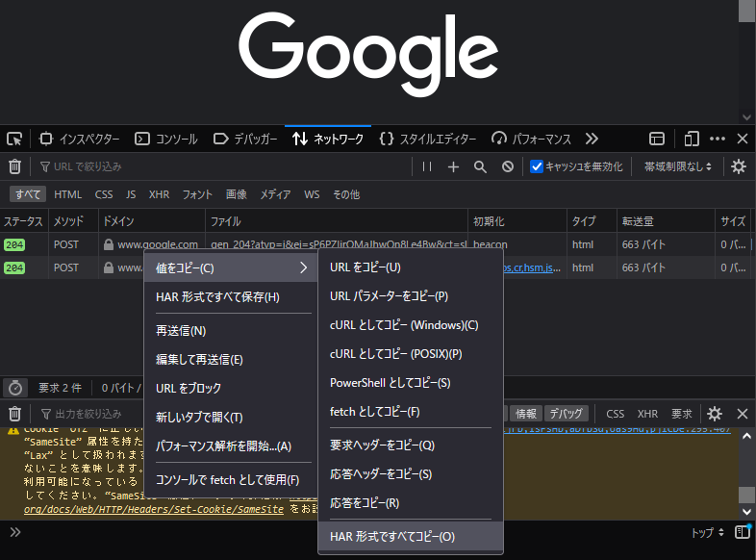This screenshot has width=756, height=560.
Task: Toggle responsive design mode icon
Action: 692,139
